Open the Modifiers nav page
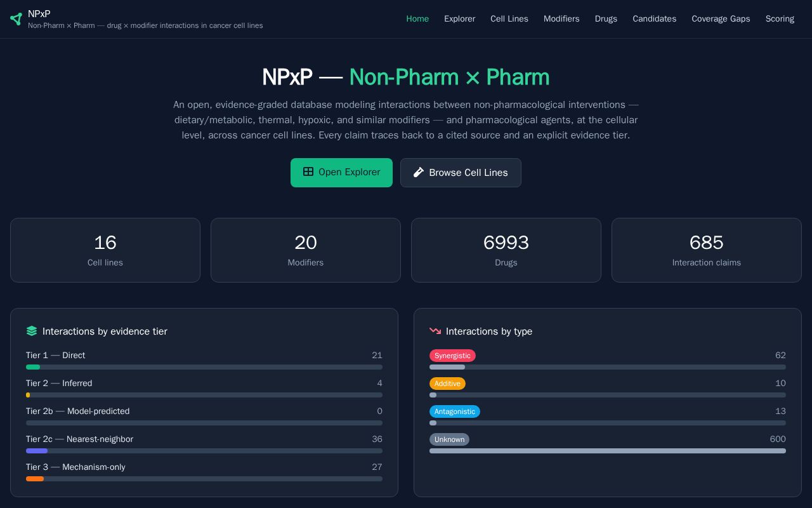This screenshot has width=812, height=508. 561,19
